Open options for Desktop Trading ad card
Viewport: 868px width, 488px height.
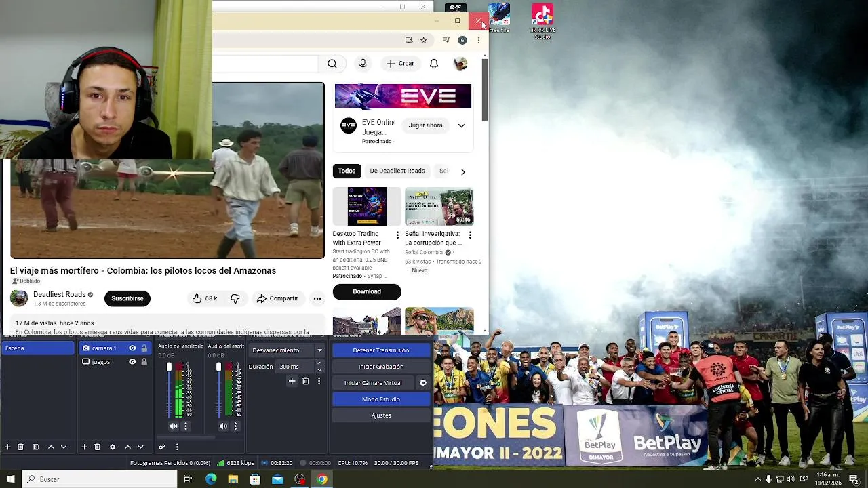click(x=398, y=235)
